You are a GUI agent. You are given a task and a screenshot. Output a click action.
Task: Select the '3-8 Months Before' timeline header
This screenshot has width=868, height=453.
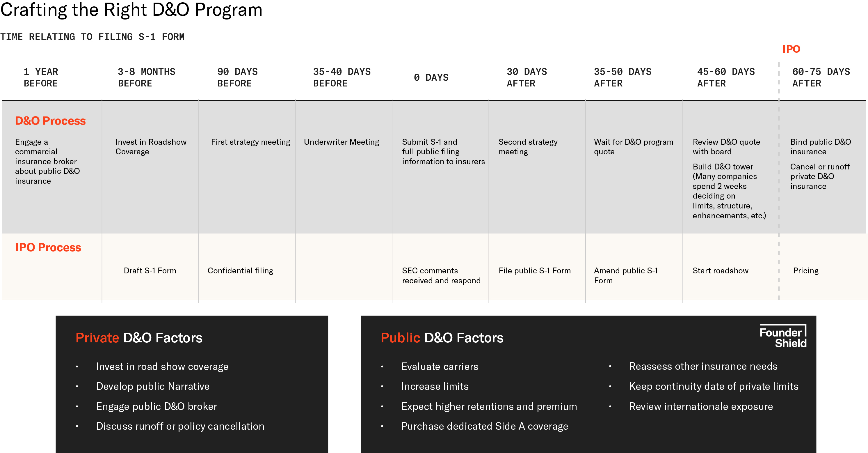click(x=146, y=77)
